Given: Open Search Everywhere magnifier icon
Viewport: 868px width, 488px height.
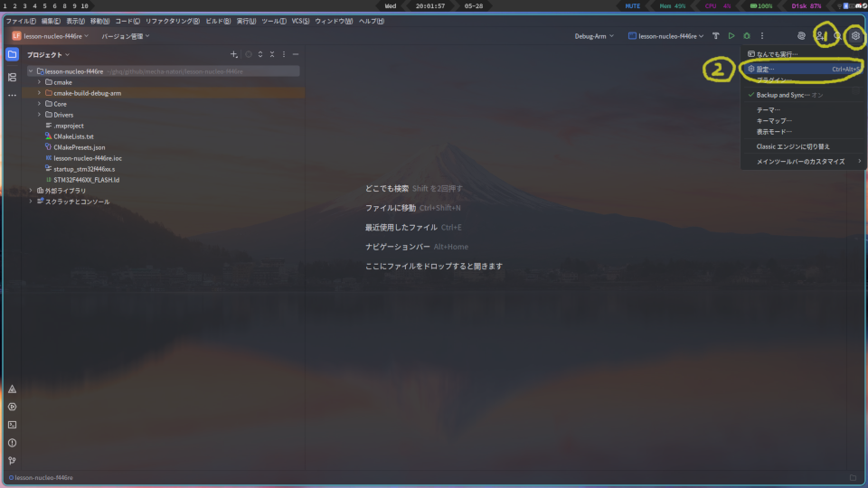Looking at the screenshot, I should click(x=837, y=36).
